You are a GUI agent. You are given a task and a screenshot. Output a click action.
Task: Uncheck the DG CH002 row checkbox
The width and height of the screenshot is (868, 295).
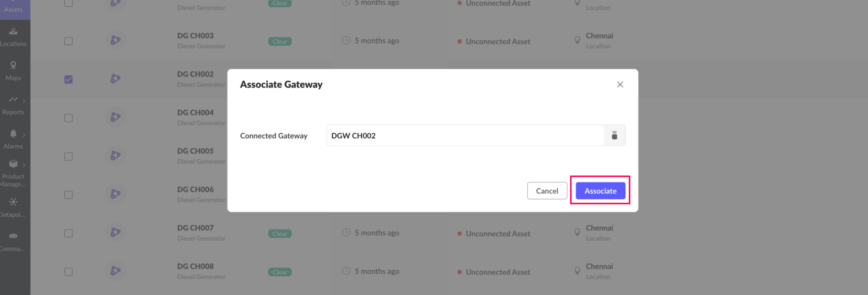tap(68, 80)
